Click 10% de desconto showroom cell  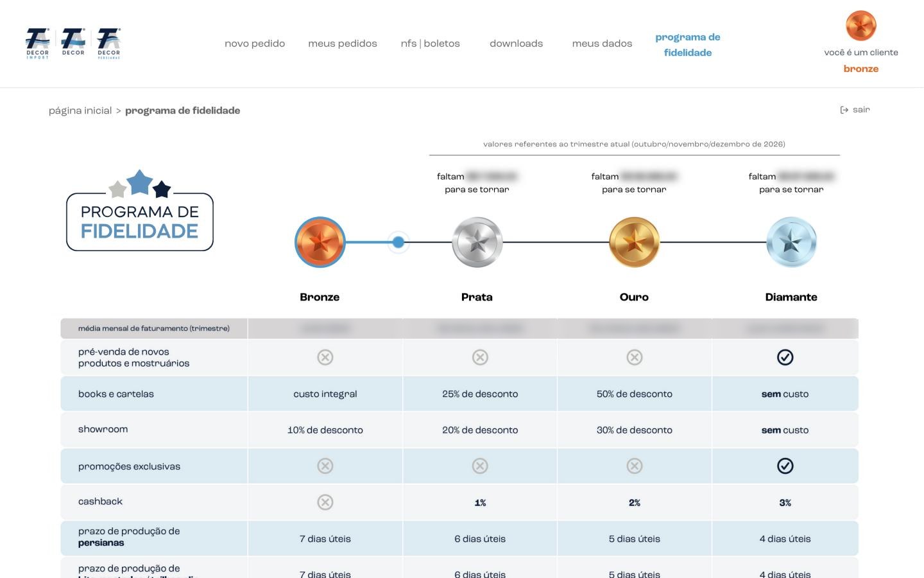(325, 430)
